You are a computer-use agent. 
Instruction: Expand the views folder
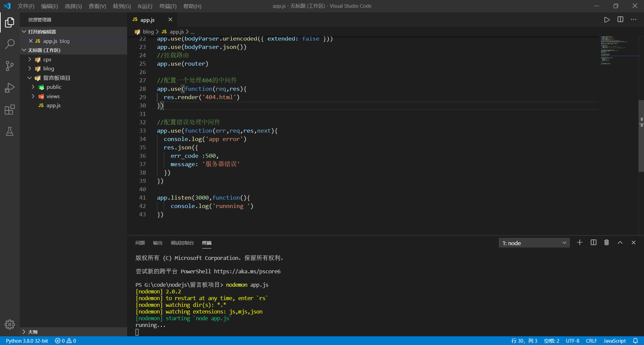(x=33, y=96)
